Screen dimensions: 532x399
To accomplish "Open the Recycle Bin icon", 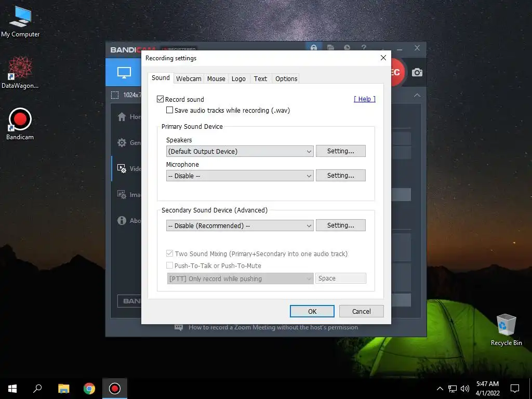I will pyautogui.click(x=506, y=330).
